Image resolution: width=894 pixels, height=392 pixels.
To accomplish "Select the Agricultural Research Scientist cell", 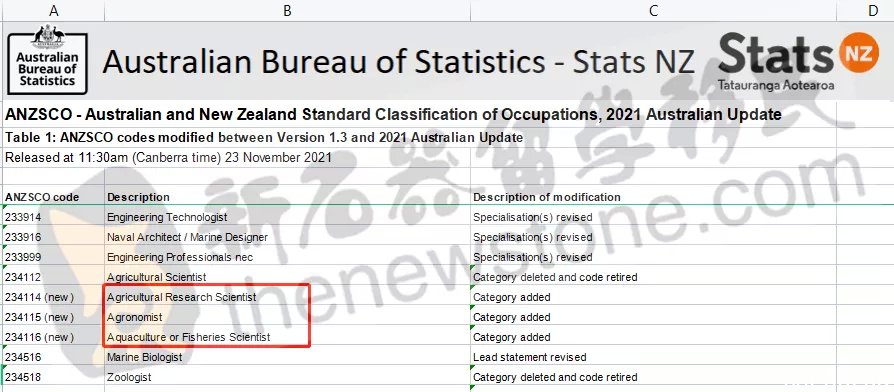I will (287, 297).
